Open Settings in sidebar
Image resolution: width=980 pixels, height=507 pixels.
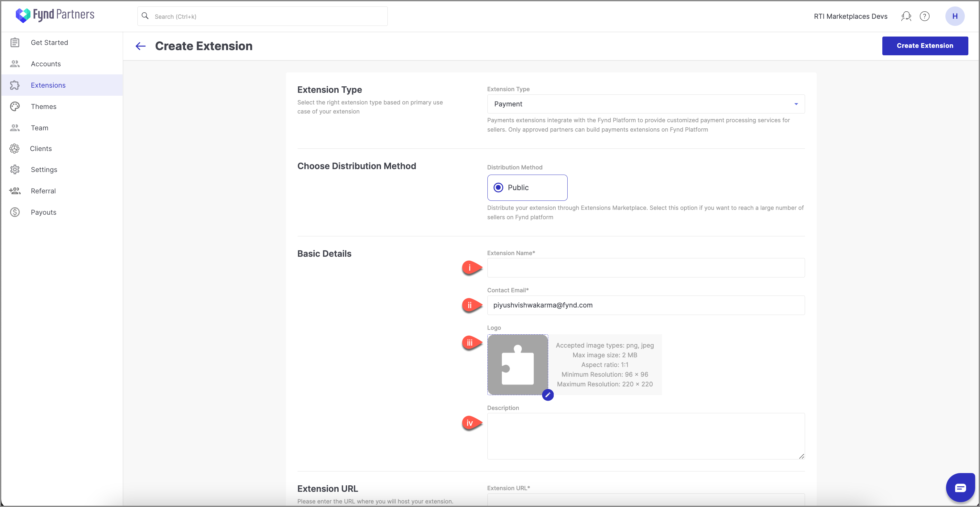click(62, 170)
